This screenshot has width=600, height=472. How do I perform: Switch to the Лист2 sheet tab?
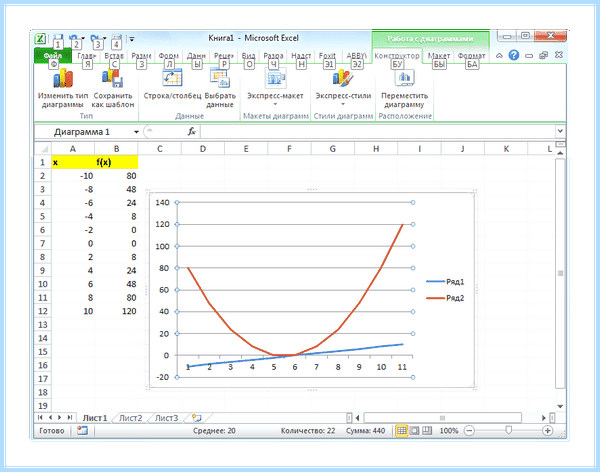point(130,418)
